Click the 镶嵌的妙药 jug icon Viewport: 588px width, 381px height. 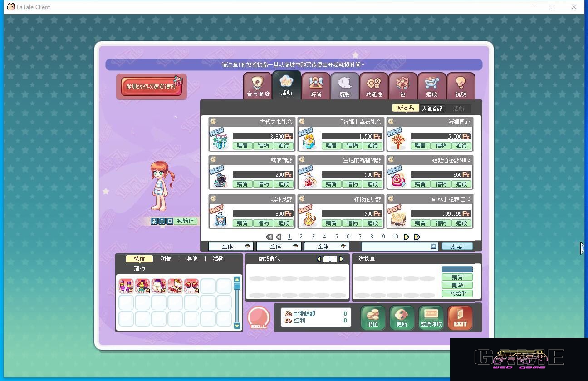[309, 218]
